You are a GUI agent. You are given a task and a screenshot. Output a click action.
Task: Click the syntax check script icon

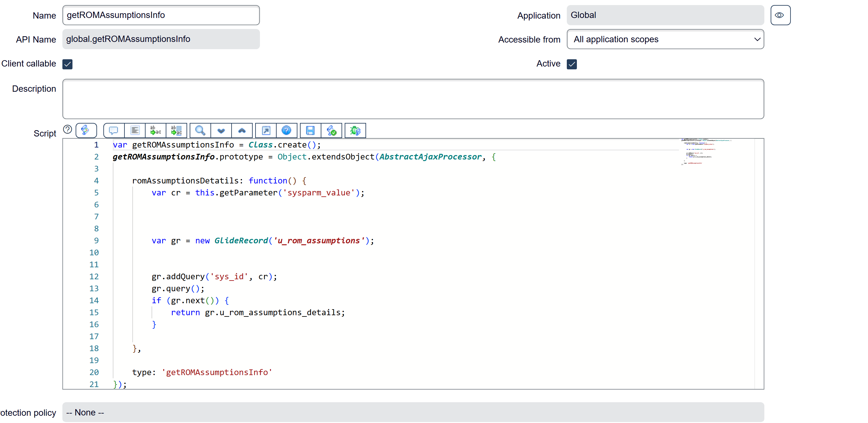[x=331, y=130]
